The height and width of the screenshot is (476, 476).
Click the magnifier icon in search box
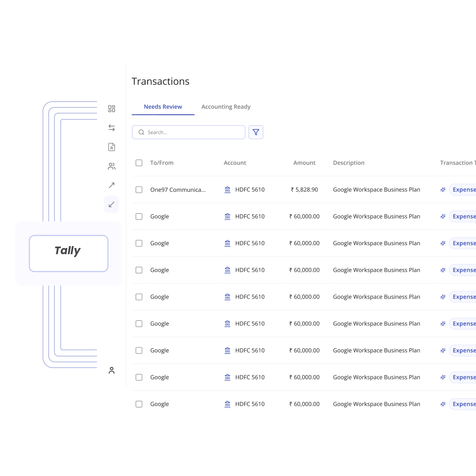click(141, 132)
